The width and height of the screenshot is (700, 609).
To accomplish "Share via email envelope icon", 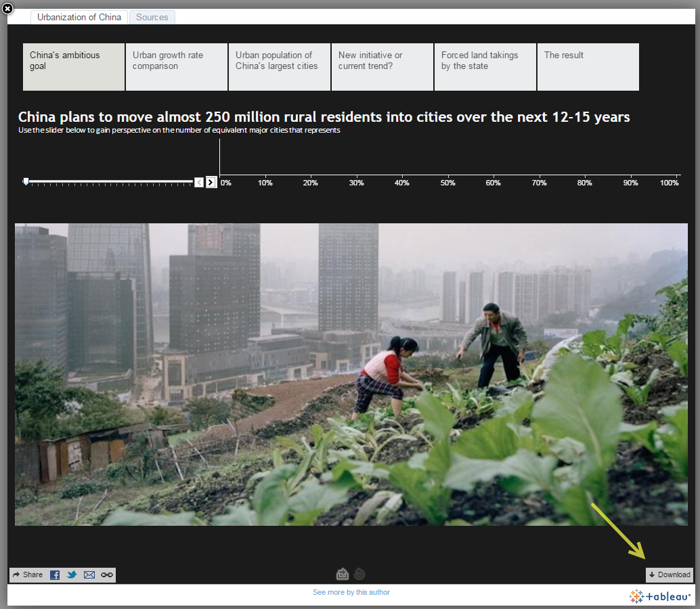I will pos(89,574).
